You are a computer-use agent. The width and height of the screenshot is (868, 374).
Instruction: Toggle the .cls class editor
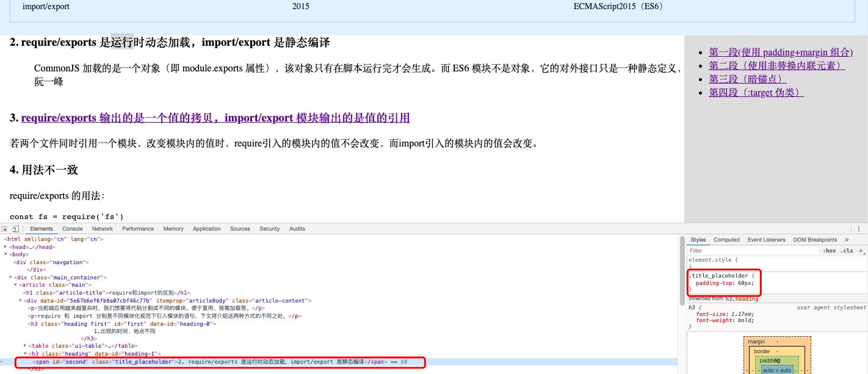pos(847,251)
